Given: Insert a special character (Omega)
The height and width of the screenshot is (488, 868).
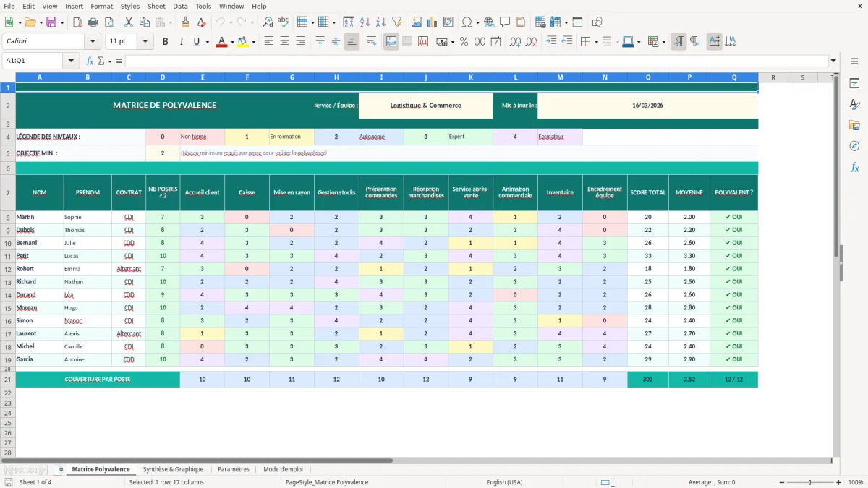Looking at the screenshot, I should (x=467, y=22).
